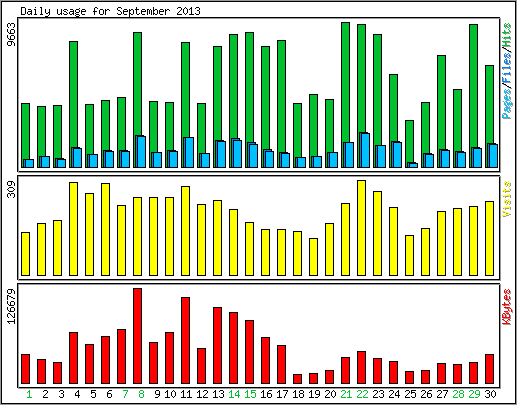Click the 126679 scale value
Screen dimensions: 517x405
tap(11, 306)
